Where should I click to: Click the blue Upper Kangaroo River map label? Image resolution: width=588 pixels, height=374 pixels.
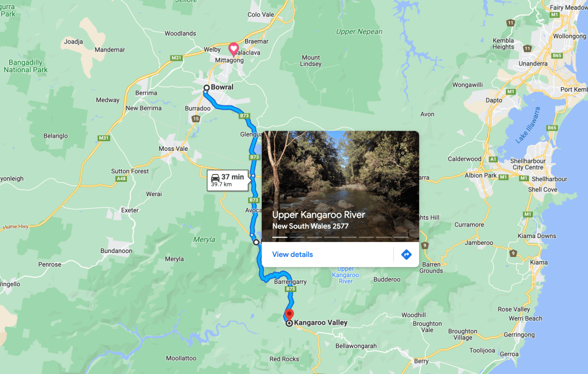pos(345,275)
